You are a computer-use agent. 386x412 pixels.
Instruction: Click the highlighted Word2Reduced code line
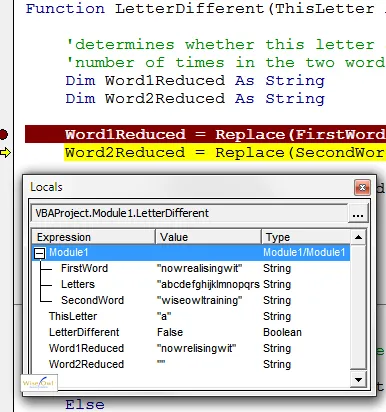(225, 153)
